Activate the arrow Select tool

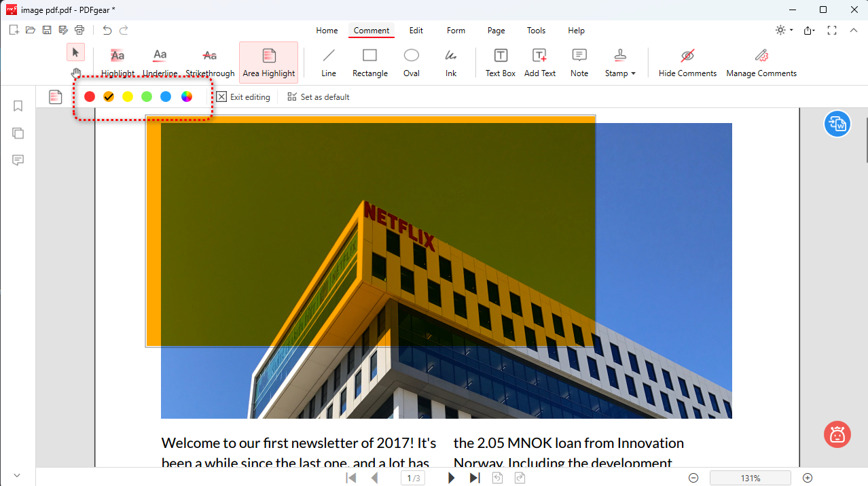[x=75, y=52]
